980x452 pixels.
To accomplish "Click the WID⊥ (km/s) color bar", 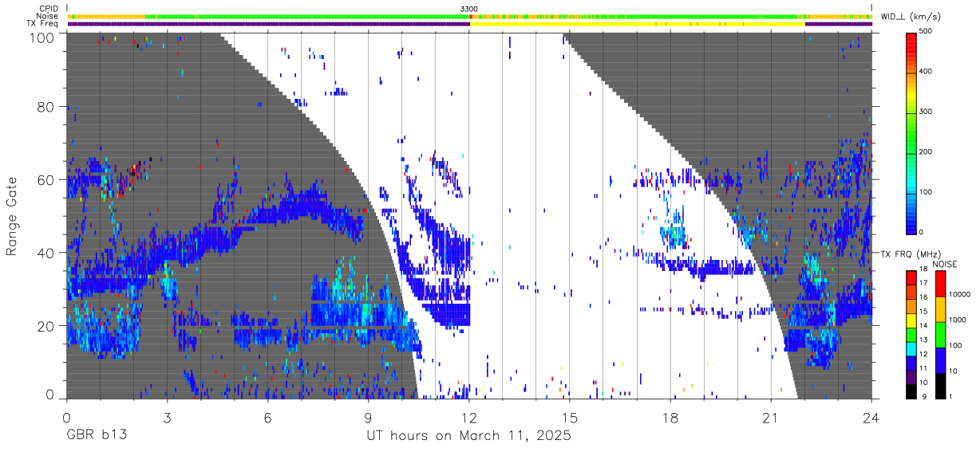I will 913,132.
